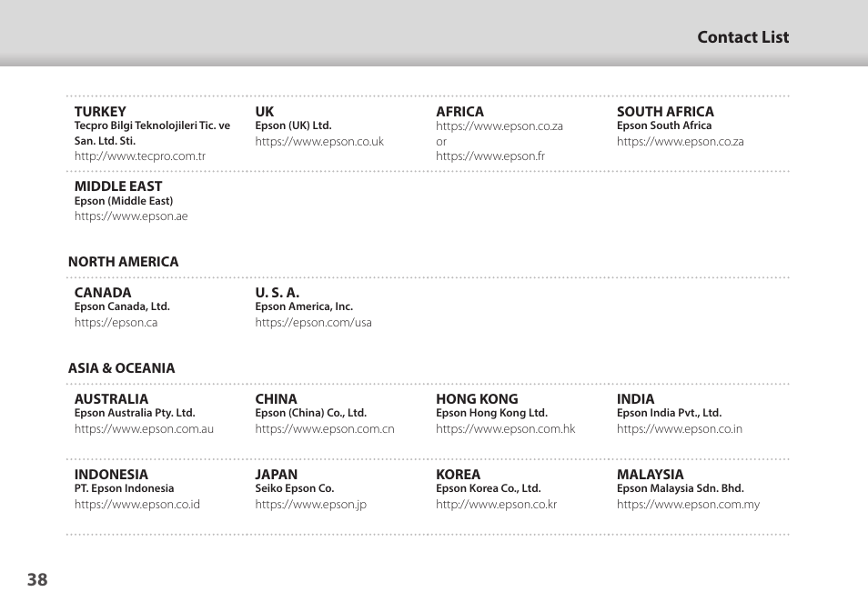Select the CHINA heading
This screenshot has width=868, height=612.
[x=277, y=399]
